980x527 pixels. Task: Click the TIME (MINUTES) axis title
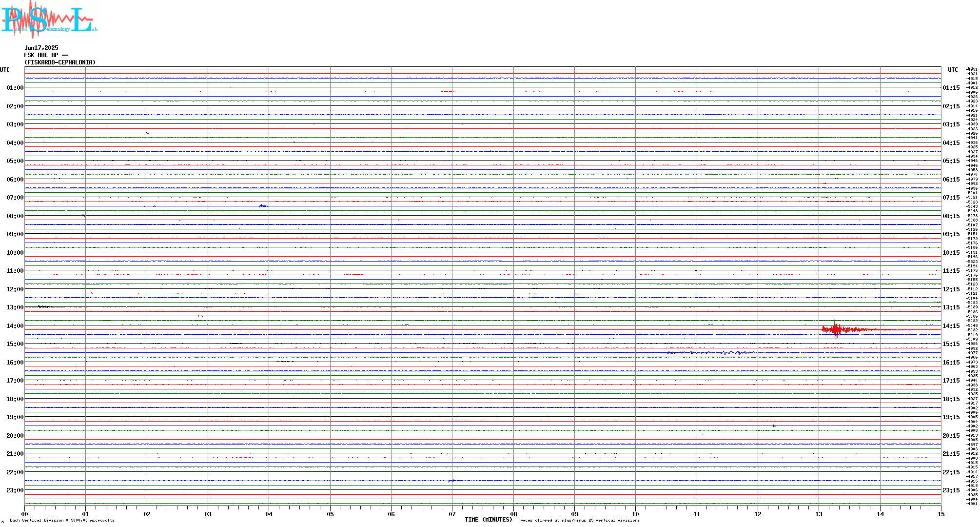click(x=489, y=520)
